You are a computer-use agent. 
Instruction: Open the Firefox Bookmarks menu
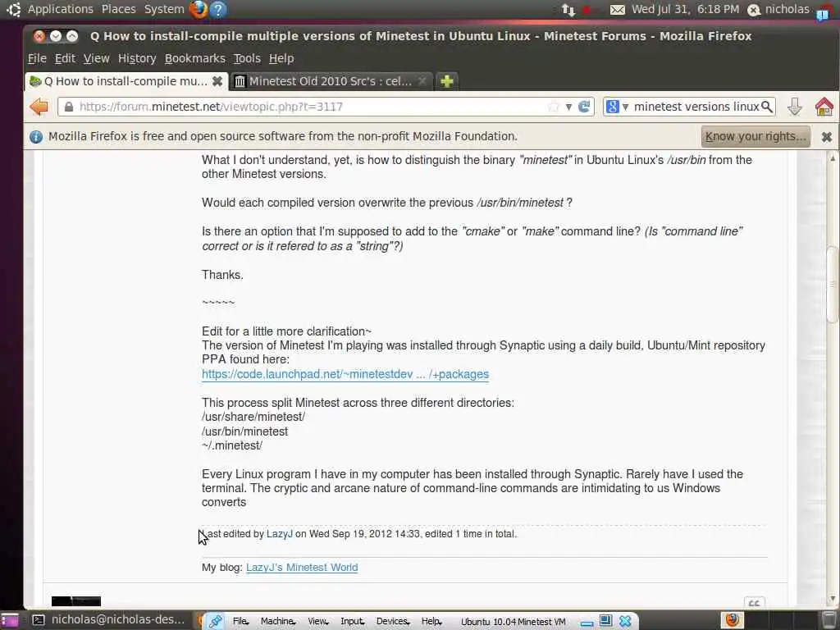(195, 58)
